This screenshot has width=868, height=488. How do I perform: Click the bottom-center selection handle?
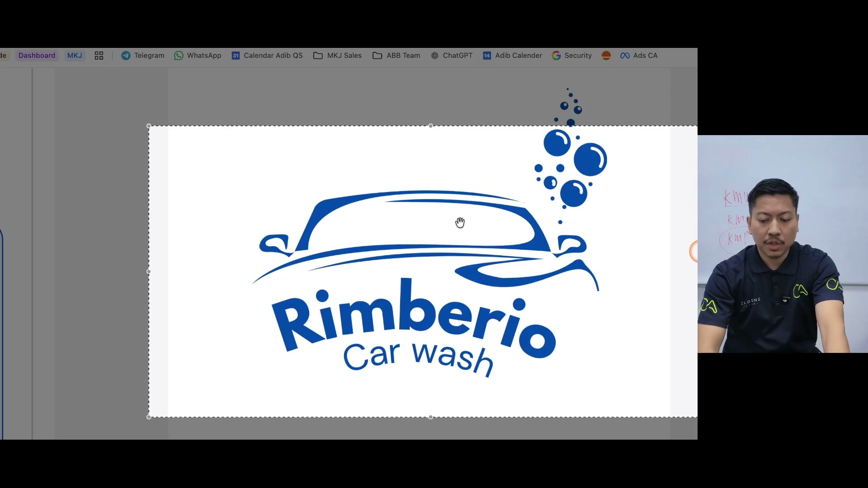(x=430, y=417)
